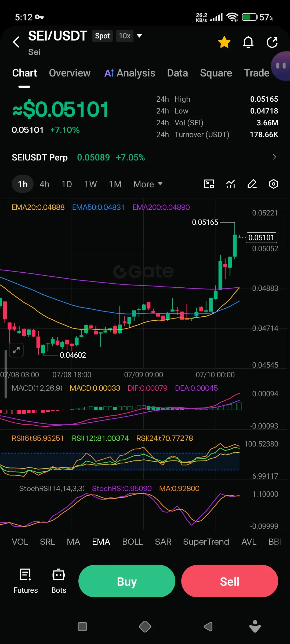Select the 1W timeframe
Viewport: 290px width, 644px height.
click(x=90, y=184)
